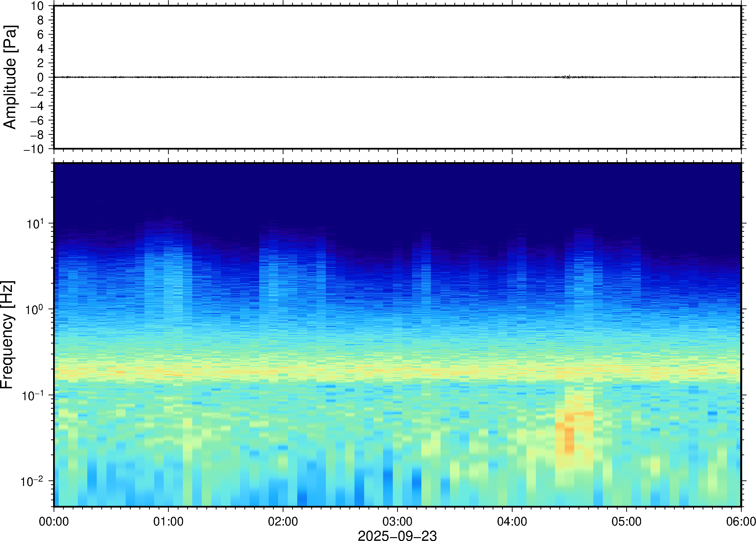Click the 00:00 time tick label

pos(54,521)
